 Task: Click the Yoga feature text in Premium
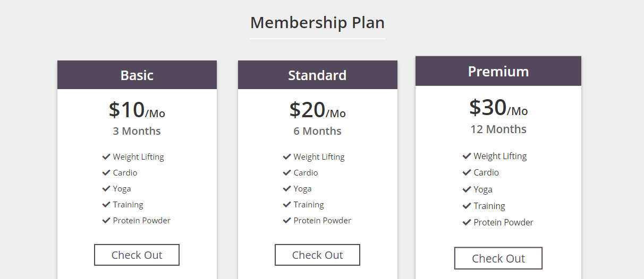tap(483, 189)
